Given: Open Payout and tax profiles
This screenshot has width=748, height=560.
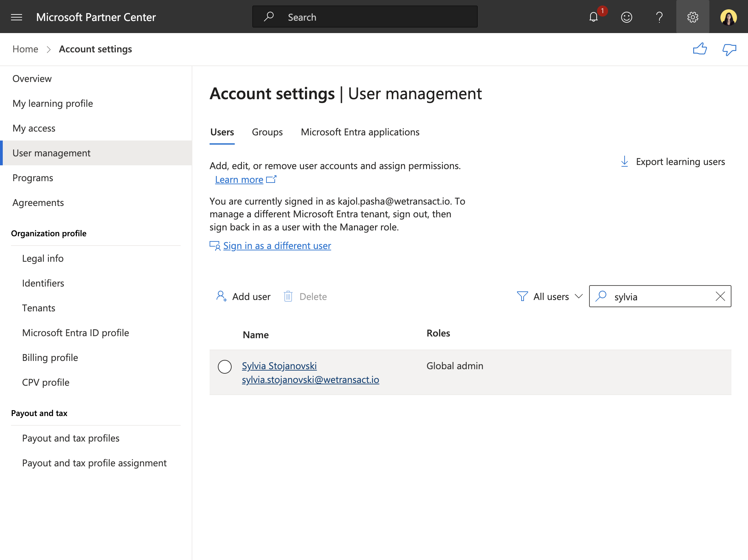Looking at the screenshot, I should (x=71, y=438).
